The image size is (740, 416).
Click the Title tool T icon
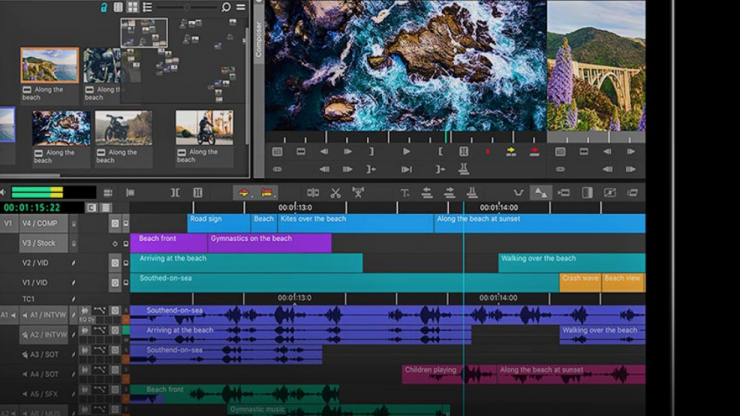click(x=405, y=193)
